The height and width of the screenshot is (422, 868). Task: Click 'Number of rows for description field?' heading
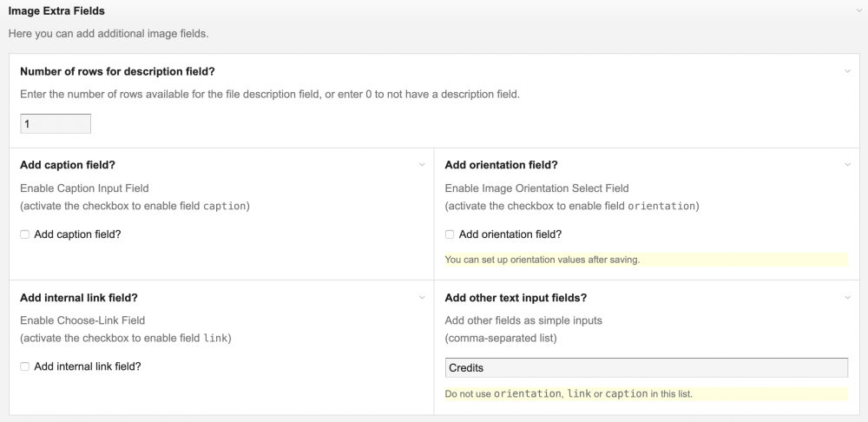pos(117,71)
